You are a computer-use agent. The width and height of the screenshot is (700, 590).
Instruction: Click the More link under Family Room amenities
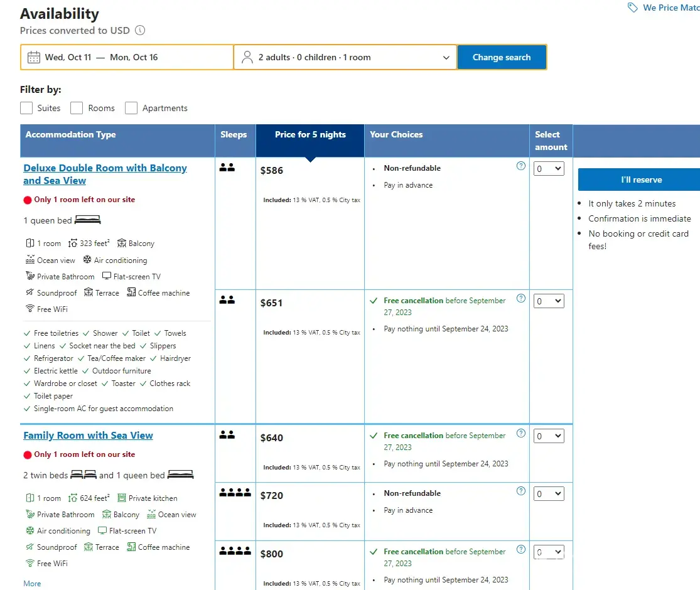[32, 584]
